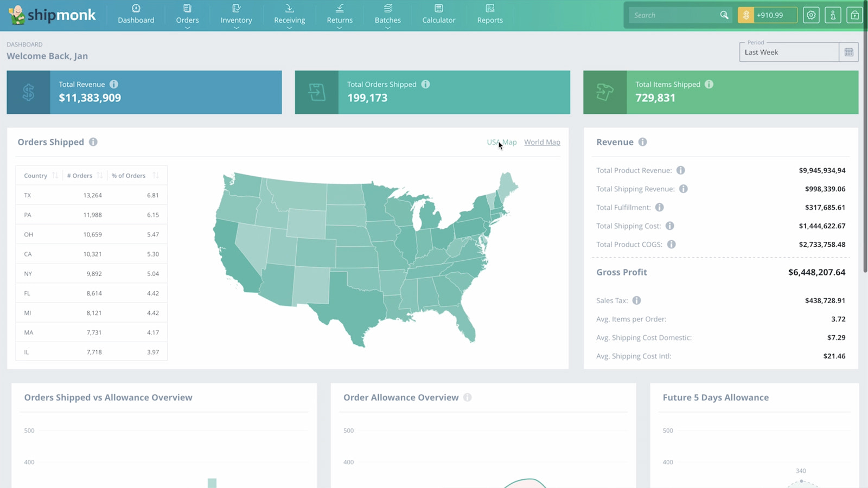The width and height of the screenshot is (868, 488).
Task: Open the Calculator section
Action: coord(438,15)
